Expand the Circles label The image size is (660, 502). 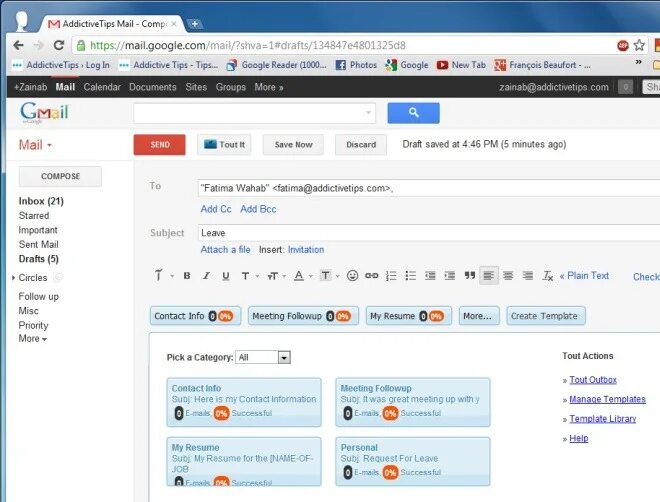(x=13, y=278)
